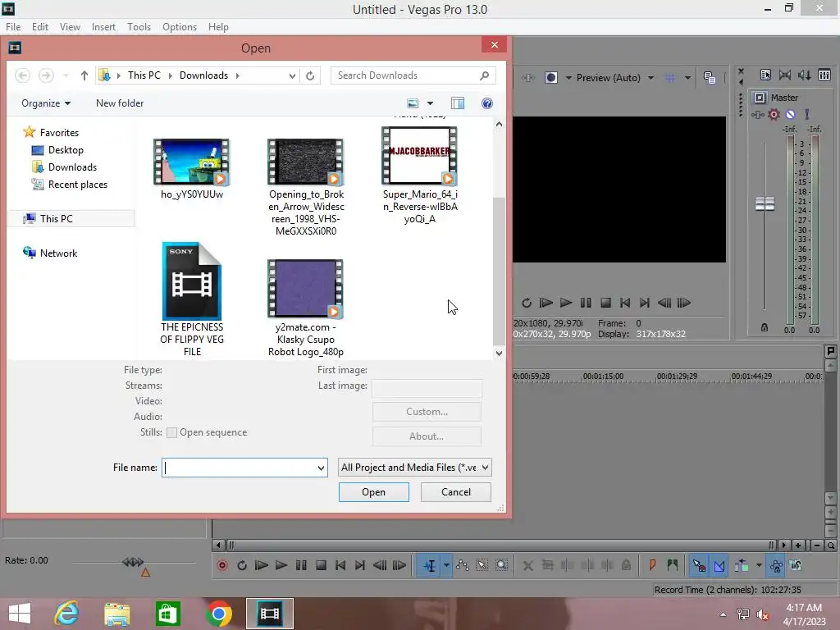Image resolution: width=840 pixels, height=630 pixels.
Task: Select the Zoom Edit tool
Action: 501,565
